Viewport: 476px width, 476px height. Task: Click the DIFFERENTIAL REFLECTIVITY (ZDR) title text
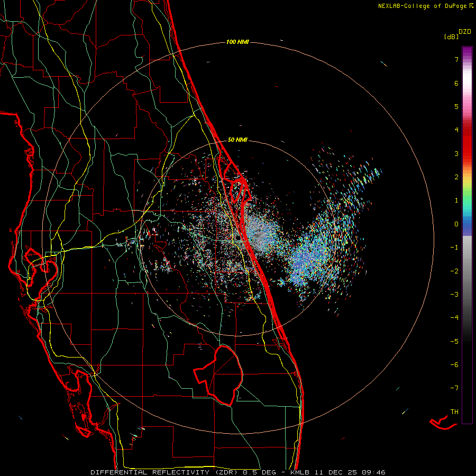tap(165, 472)
